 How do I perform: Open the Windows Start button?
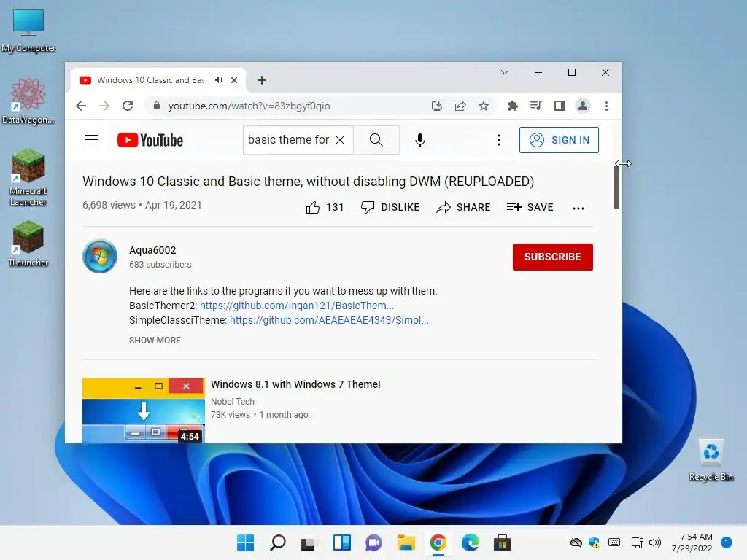245,542
